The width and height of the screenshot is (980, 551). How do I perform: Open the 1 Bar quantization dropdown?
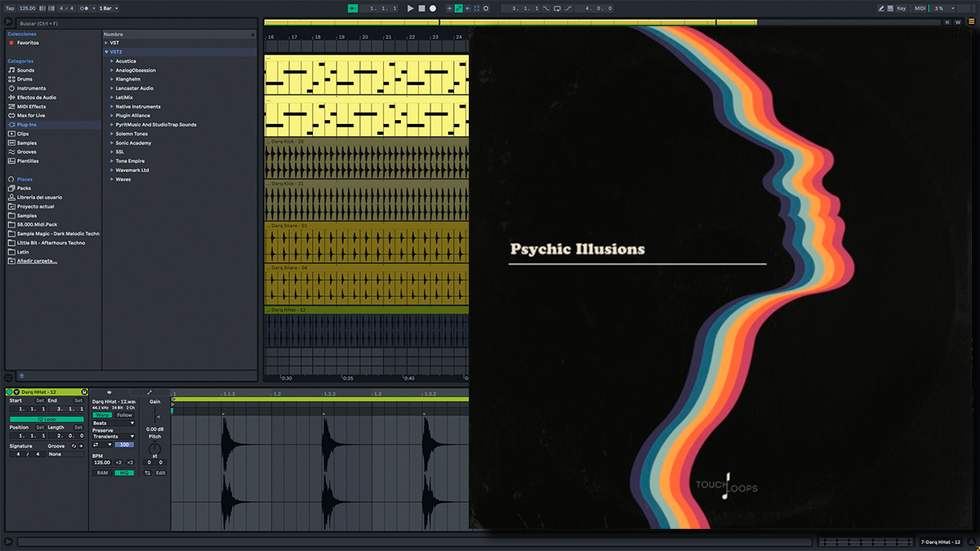pyautogui.click(x=109, y=8)
